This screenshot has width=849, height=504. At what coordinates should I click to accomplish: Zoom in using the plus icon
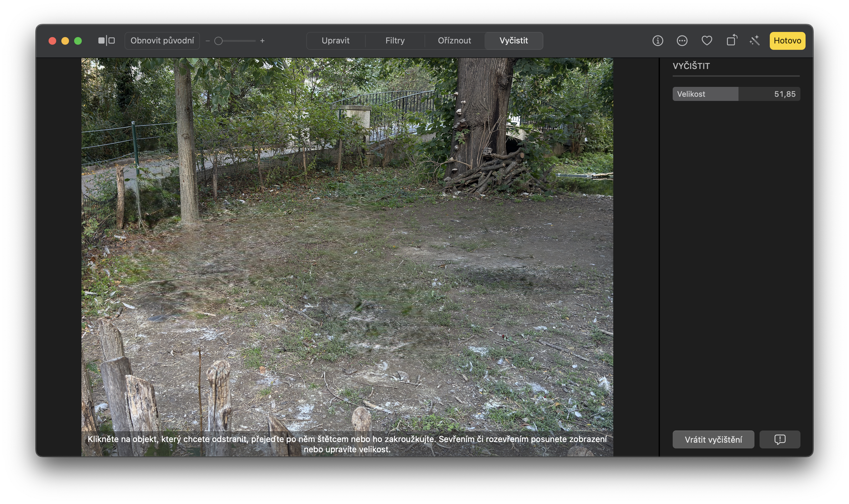click(x=262, y=41)
